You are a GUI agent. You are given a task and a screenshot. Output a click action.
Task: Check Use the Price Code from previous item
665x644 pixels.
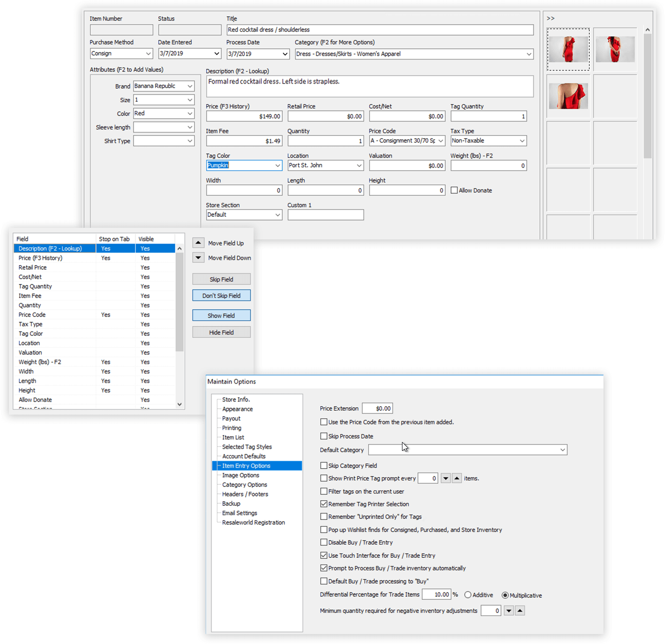coord(324,422)
